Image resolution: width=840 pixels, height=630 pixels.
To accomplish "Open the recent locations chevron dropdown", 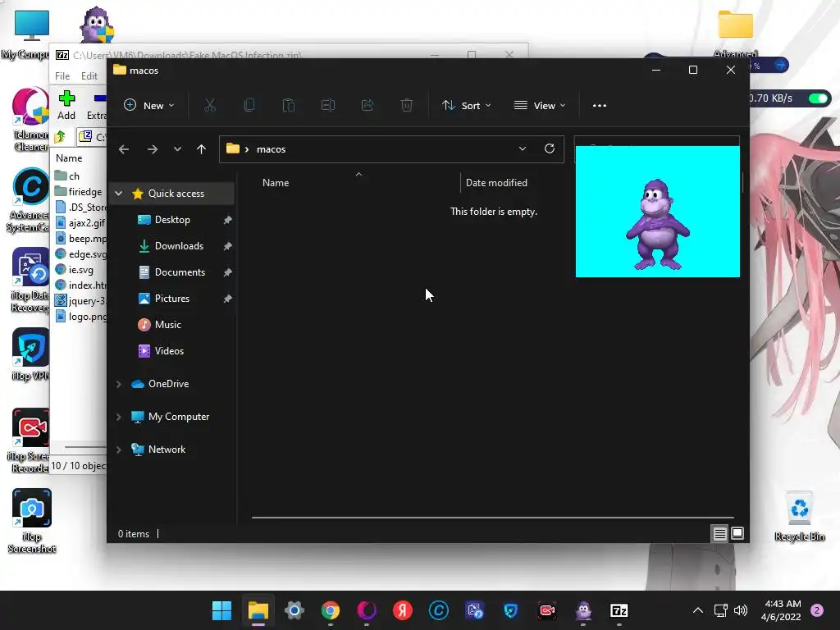I will click(x=177, y=149).
